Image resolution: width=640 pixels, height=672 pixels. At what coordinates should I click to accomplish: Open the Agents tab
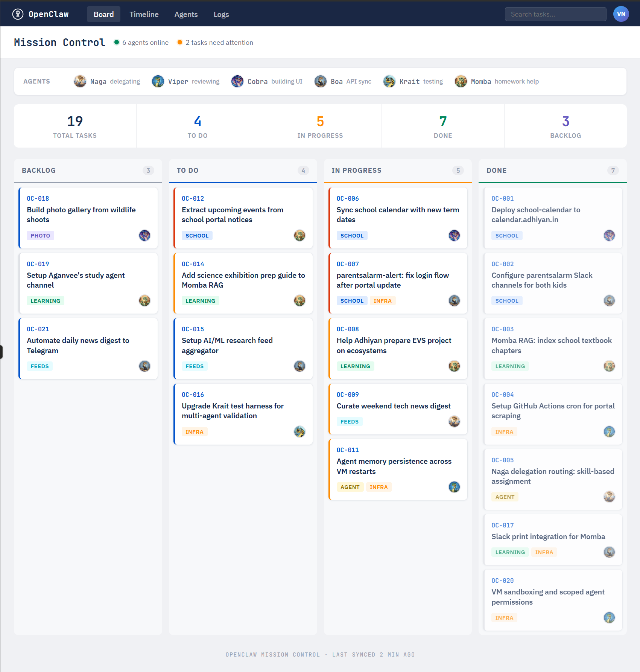186,14
